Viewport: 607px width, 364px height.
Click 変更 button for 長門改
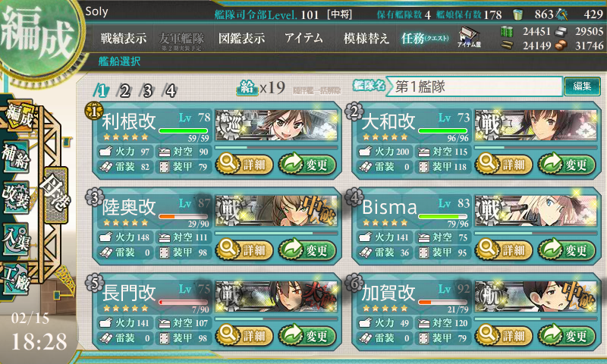pyautogui.click(x=307, y=335)
